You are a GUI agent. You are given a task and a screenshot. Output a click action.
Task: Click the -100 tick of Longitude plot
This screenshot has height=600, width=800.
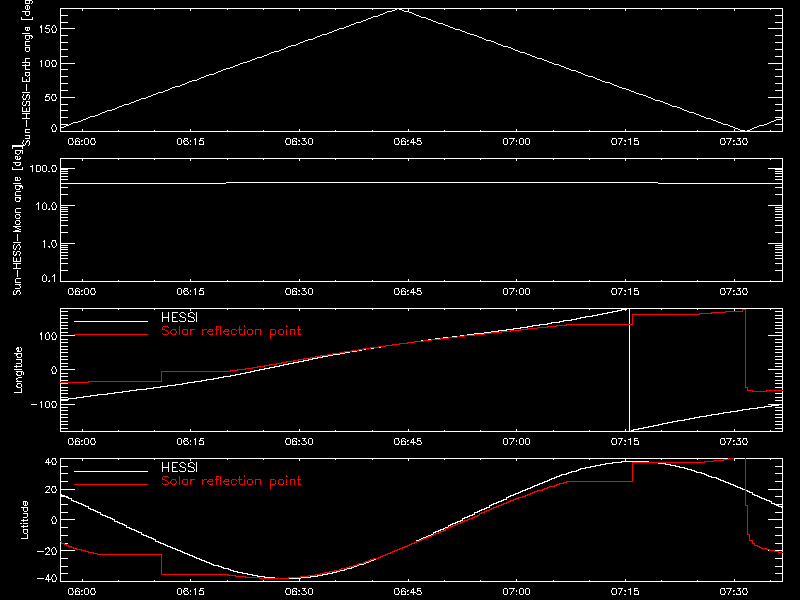[44, 404]
